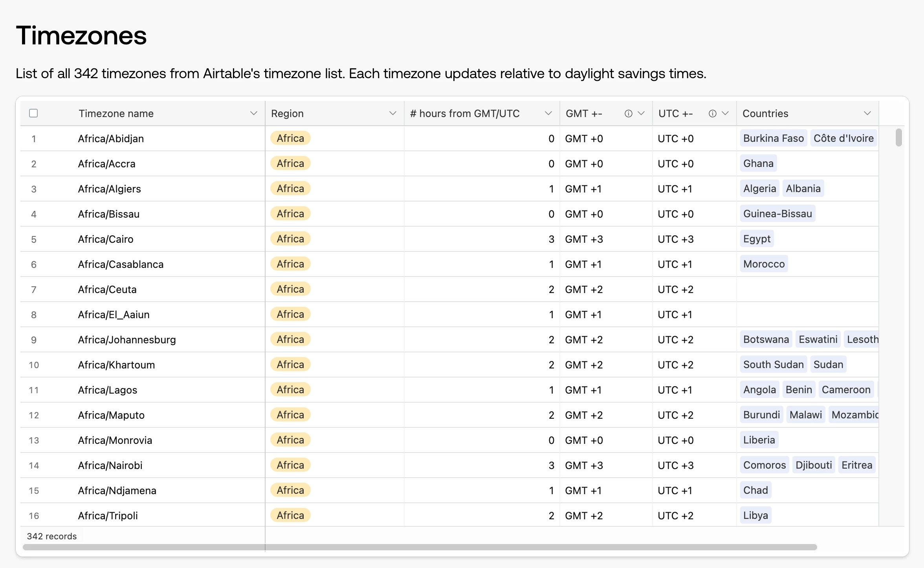Image resolution: width=924 pixels, height=568 pixels.
Task: Select the South Sudan chip in the Khartoum row
Action: point(773,365)
